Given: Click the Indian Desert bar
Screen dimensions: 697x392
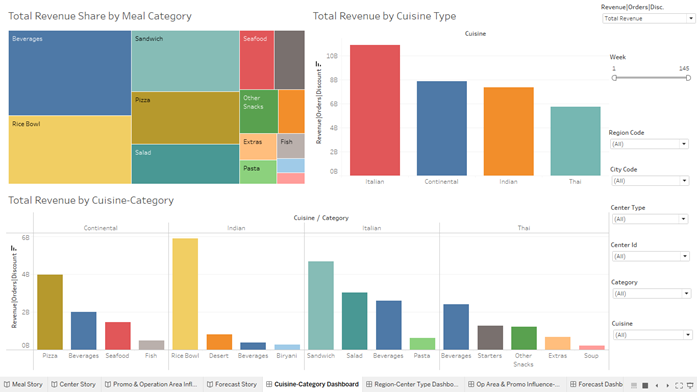Looking at the screenshot, I should (x=219, y=342).
